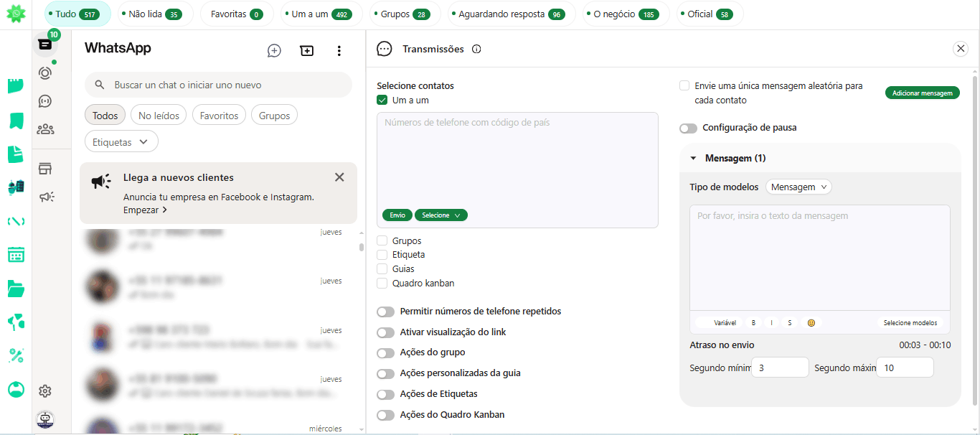Open the storefront catalog icon in sidebar
The height and width of the screenshot is (435, 980).
45,169
